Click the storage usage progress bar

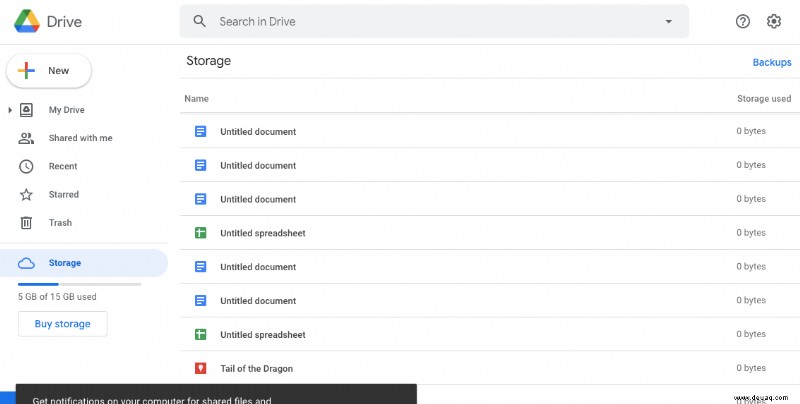(80, 284)
